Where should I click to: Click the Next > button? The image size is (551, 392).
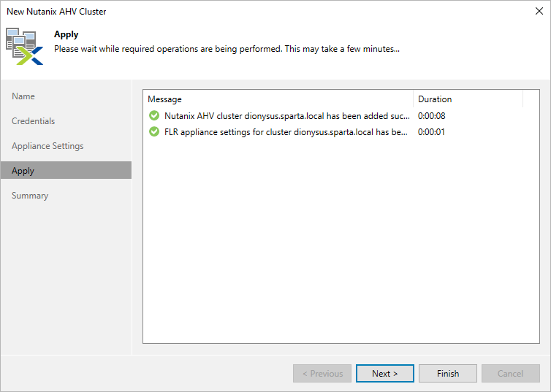pyautogui.click(x=385, y=374)
